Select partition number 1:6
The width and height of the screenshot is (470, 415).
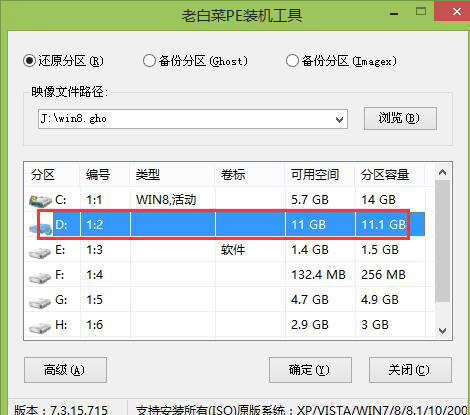click(x=95, y=325)
